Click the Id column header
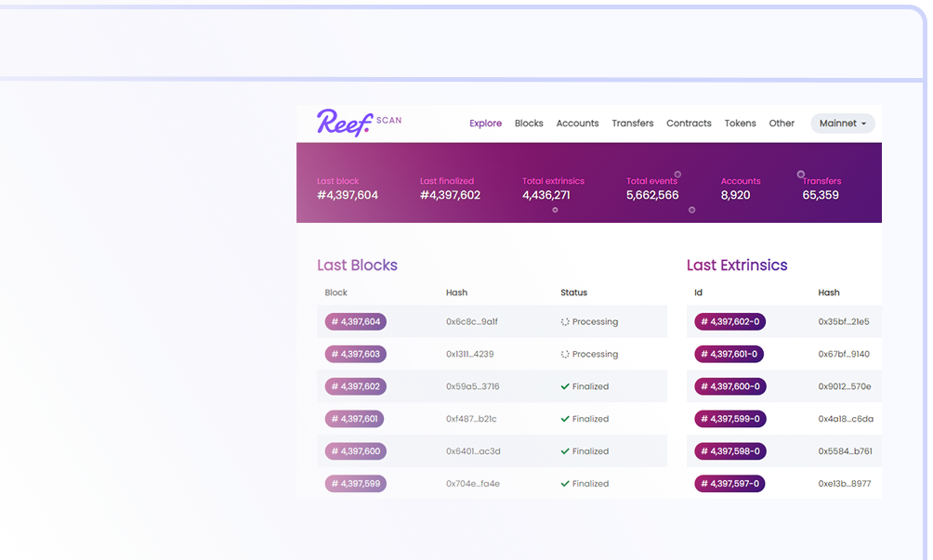 (698, 293)
